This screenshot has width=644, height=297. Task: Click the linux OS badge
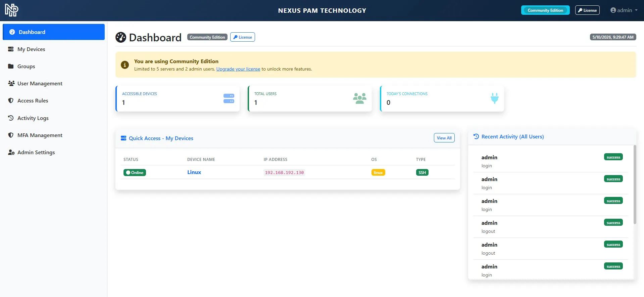pos(378,172)
